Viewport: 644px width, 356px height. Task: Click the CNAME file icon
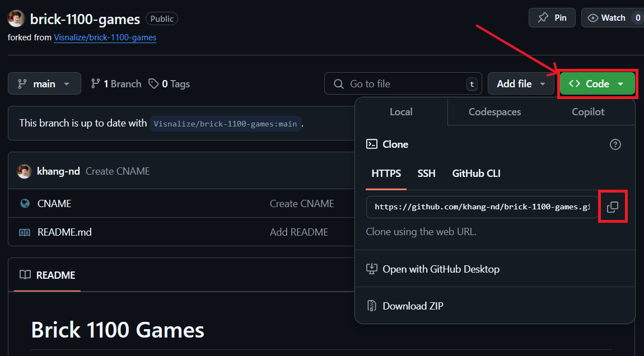tap(25, 204)
